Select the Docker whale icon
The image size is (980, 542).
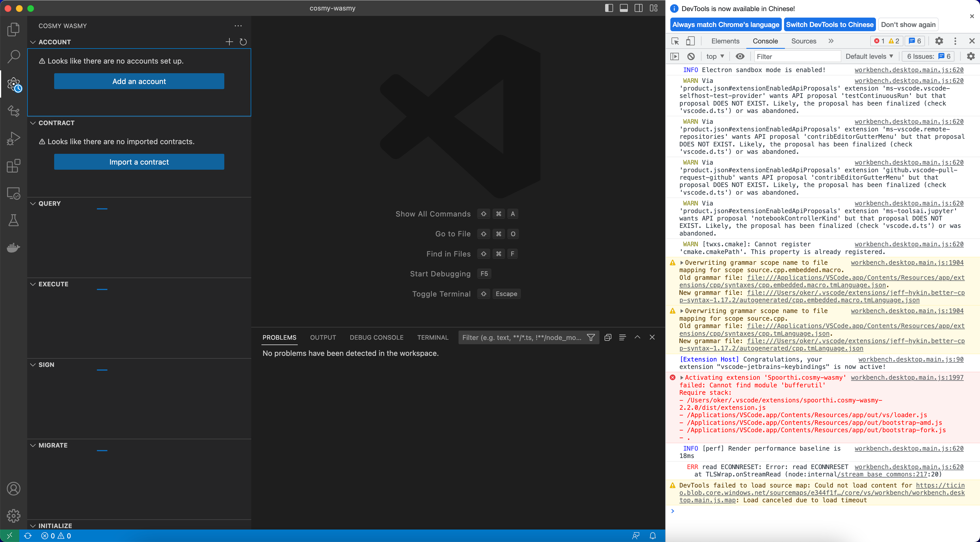[x=14, y=247]
